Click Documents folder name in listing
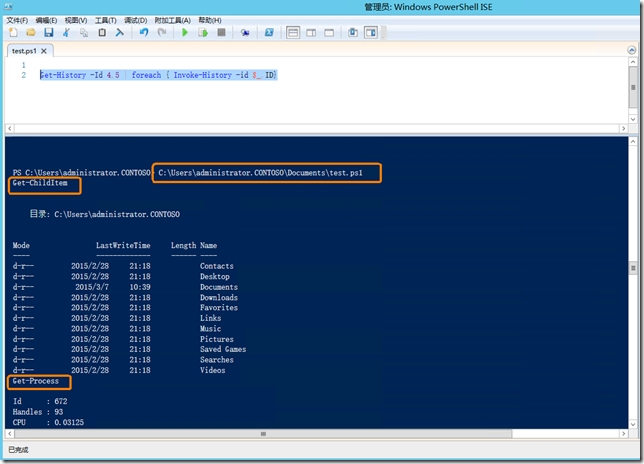Screen dimensions: 644x464 (219, 287)
